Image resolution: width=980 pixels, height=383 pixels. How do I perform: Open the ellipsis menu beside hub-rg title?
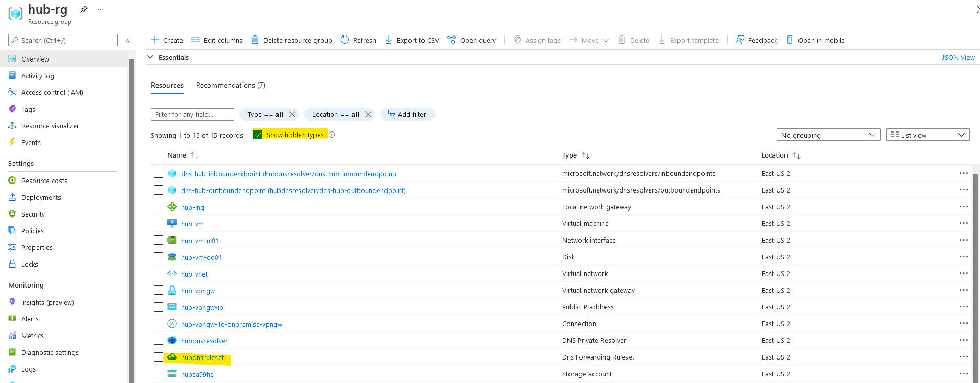tap(101, 9)
